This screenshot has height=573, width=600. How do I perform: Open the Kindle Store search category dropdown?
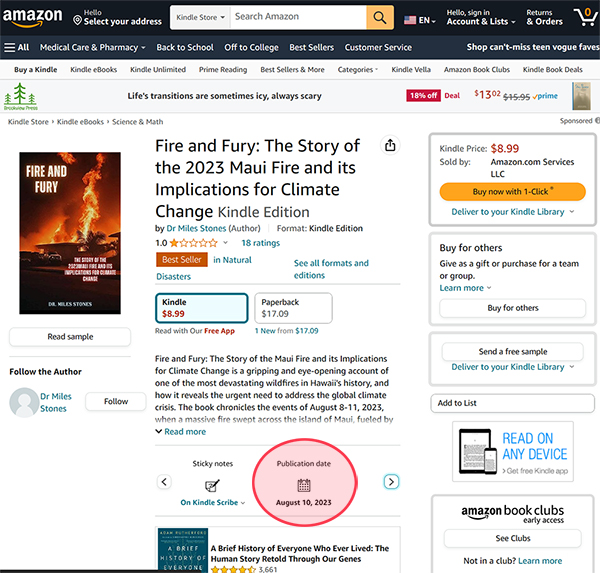tap(199, 17)
